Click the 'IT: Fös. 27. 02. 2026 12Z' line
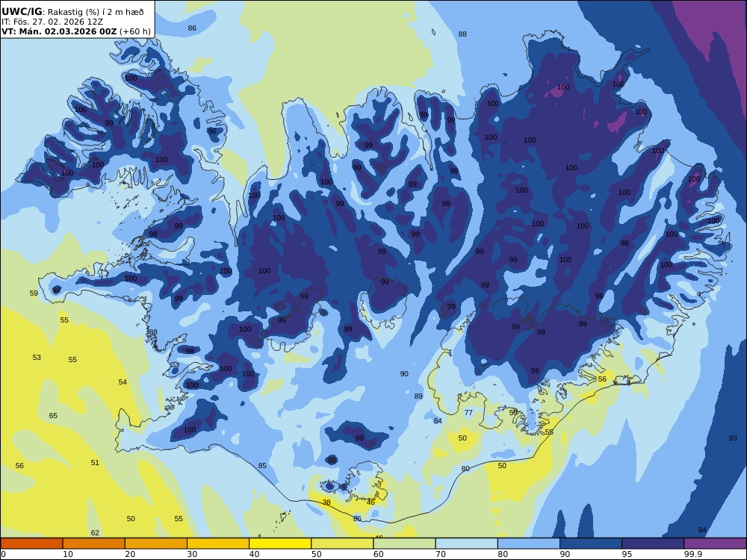 pos(52,22)
